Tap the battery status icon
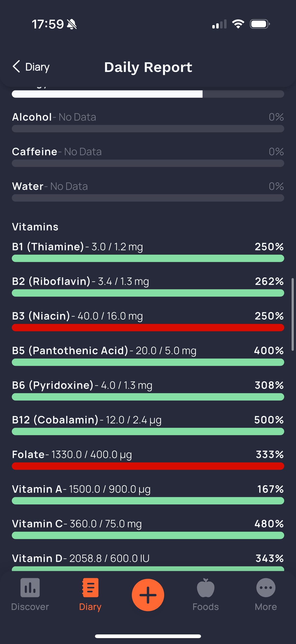The width and height of the screenshot is (296, 644). [259, 24]
